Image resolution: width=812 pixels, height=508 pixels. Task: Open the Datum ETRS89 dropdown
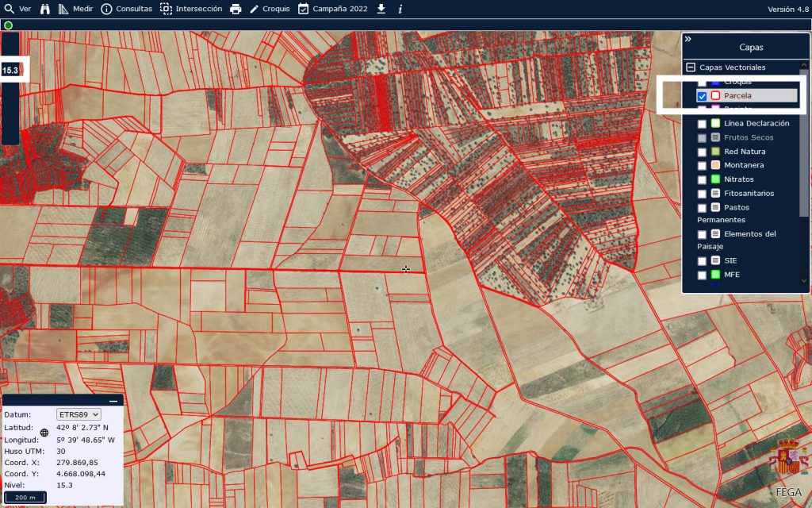pyautogui.click(x=79, y=414)
